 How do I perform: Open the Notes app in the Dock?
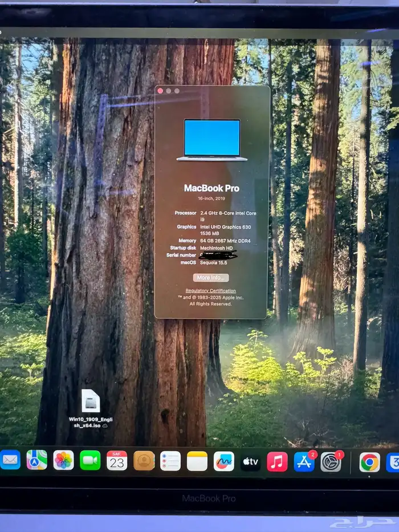click(197, 461)
